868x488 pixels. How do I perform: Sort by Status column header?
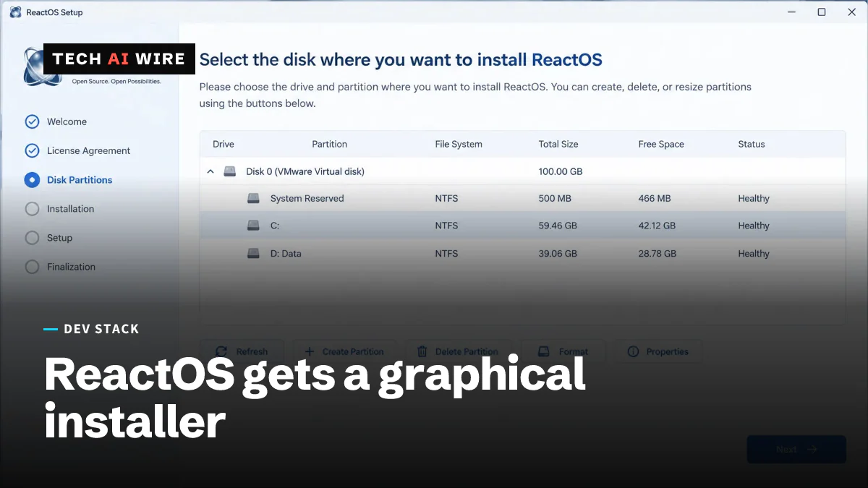(752, 144)
